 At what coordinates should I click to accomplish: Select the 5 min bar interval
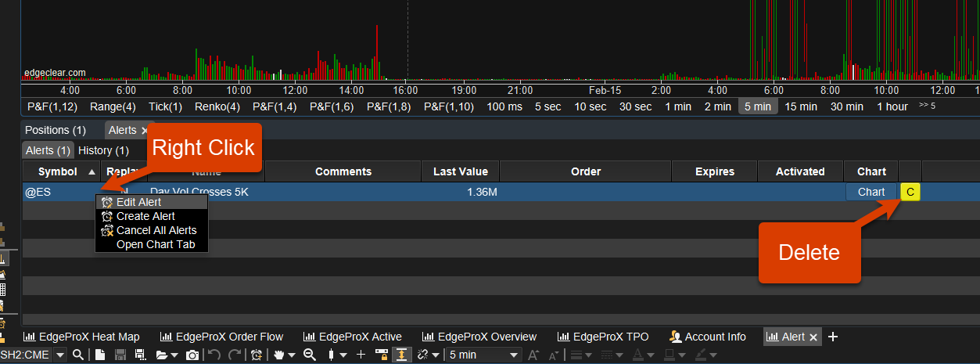click(757, 106)
